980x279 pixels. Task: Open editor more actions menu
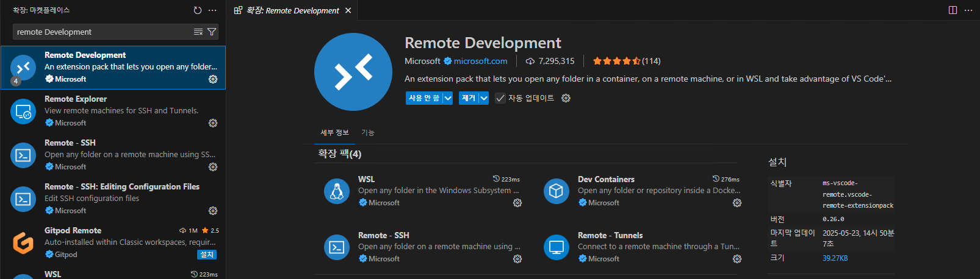click(x=968, y=10)
